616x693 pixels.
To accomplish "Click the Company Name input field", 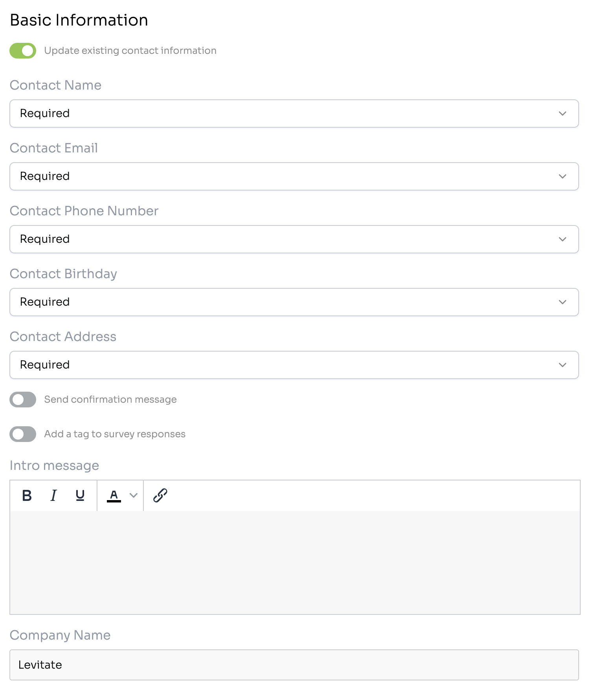I will click(294, 665).
